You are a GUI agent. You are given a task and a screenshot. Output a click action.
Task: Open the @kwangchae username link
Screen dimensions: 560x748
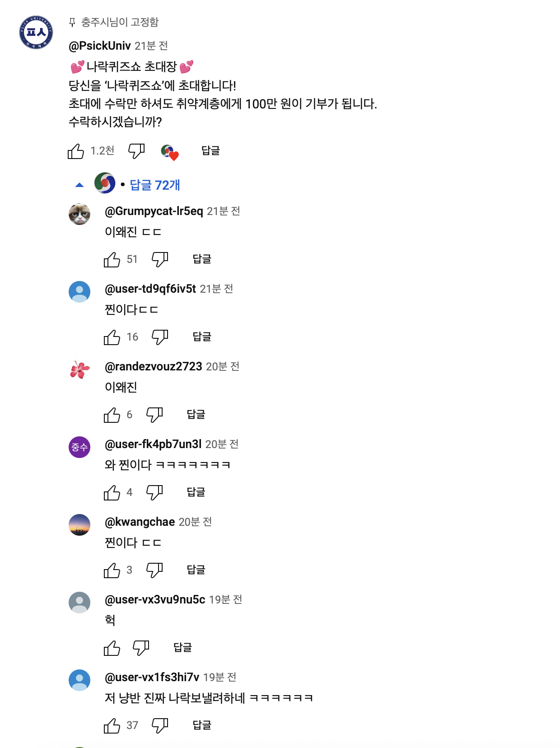(140, 522)
